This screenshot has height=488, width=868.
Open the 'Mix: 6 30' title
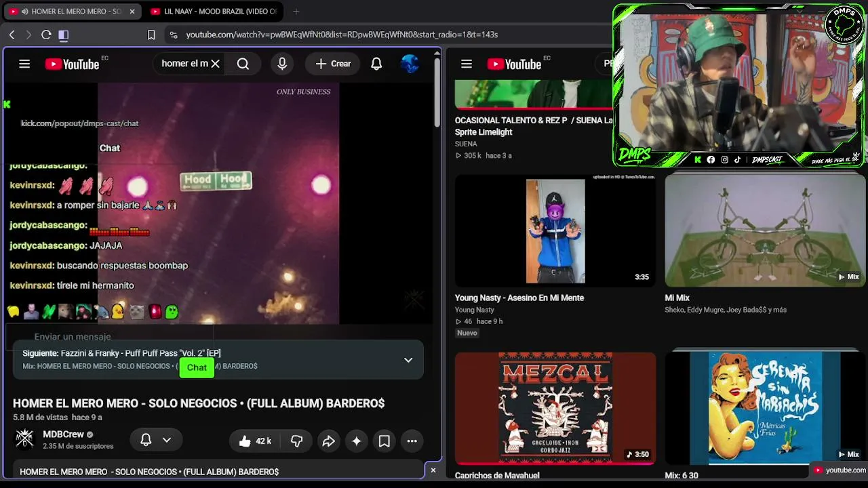pyautogui.click(x=682, y=475)
